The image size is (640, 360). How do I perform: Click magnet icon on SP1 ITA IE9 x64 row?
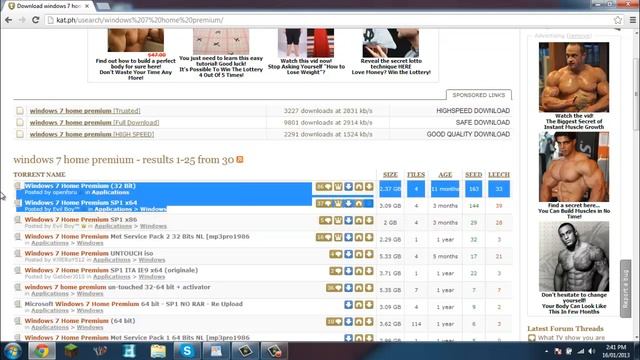tap(359, 271)
